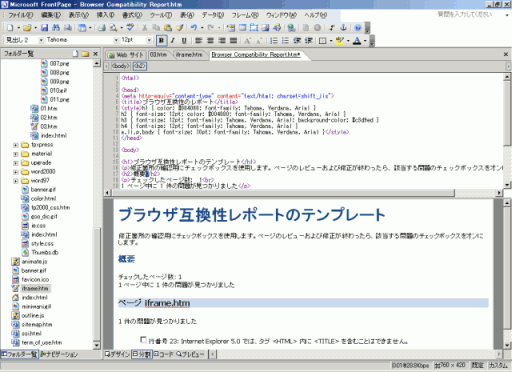
Task: Align text right
Action: pyautogui.click(x=222, y=41)
